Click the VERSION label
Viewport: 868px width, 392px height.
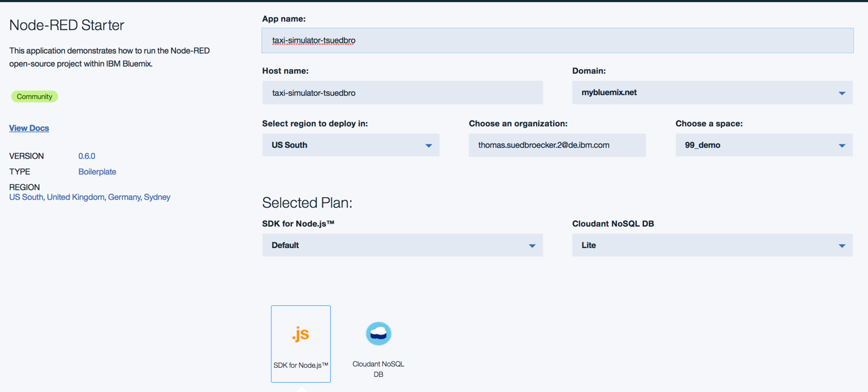click(27, 156)
